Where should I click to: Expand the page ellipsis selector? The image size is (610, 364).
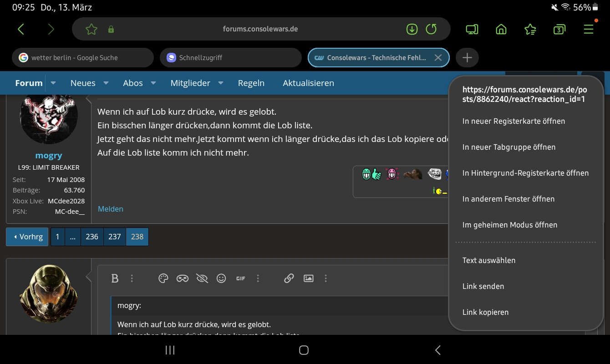coord(73,237)
